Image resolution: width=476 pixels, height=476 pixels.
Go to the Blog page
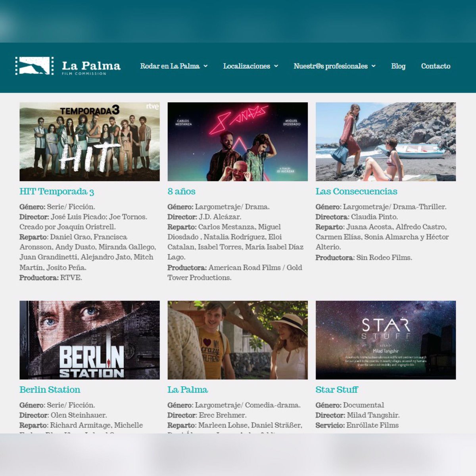tap(398, 66)
